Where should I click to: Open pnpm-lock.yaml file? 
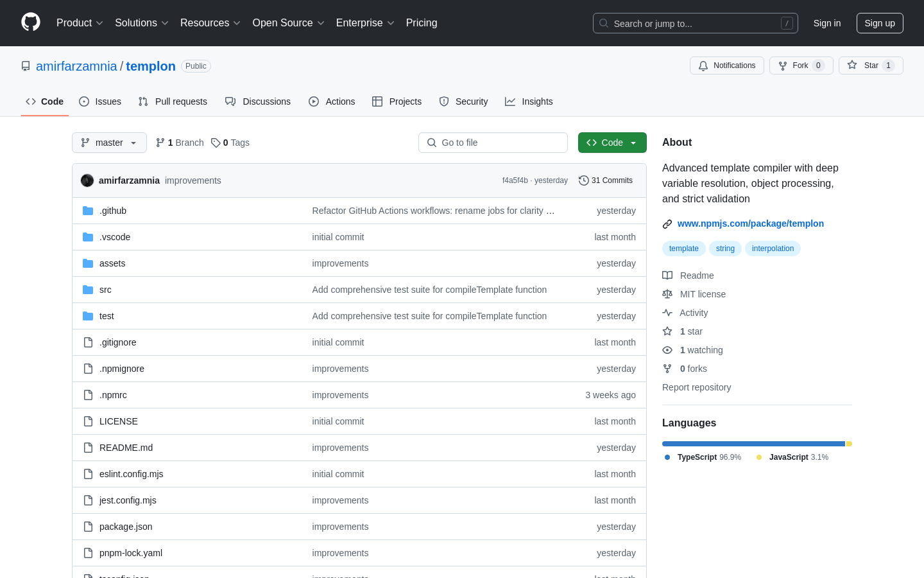click(x=131, y=553)
